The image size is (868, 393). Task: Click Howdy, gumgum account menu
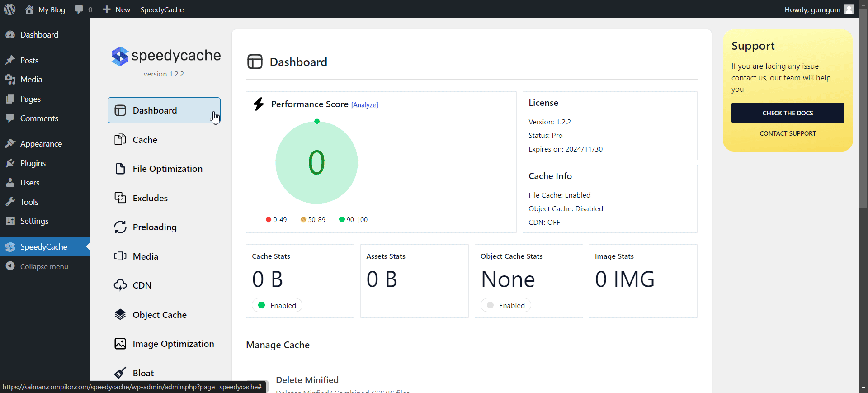pos(819,9)
